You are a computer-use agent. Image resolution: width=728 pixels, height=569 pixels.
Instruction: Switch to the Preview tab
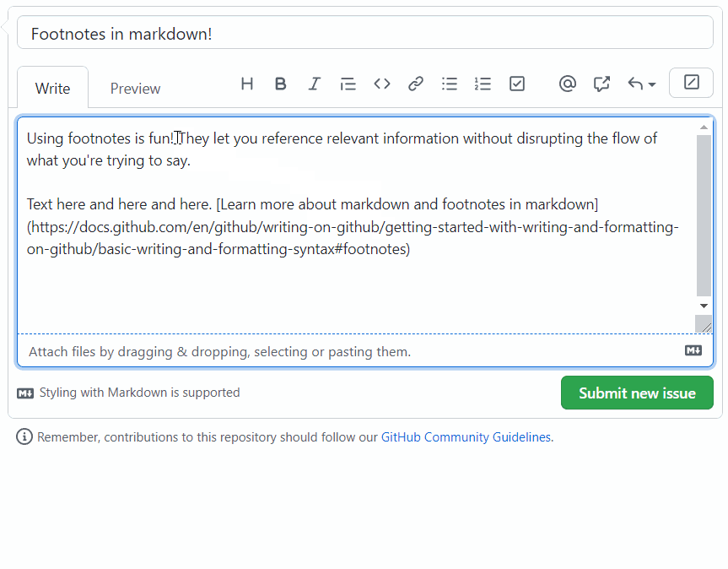[135, 89]
